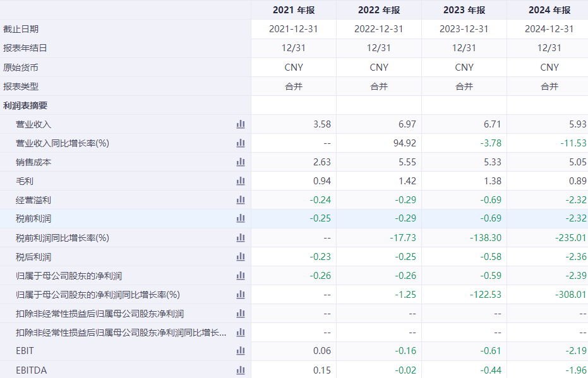The width and height of the screenshot is (588, 378).
Task: Select 2024 税前利润 value -2.32
Action: [573, 219]
